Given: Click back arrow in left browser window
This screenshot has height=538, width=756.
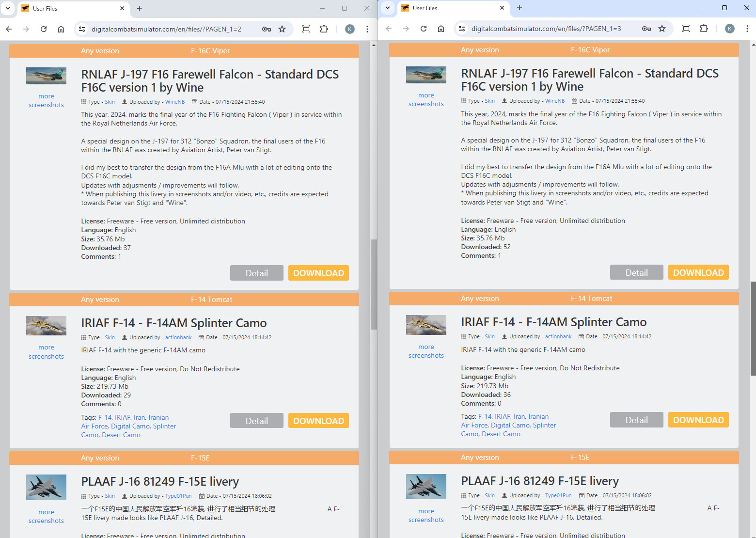Looking at the screenshot, I should point(9,29).
